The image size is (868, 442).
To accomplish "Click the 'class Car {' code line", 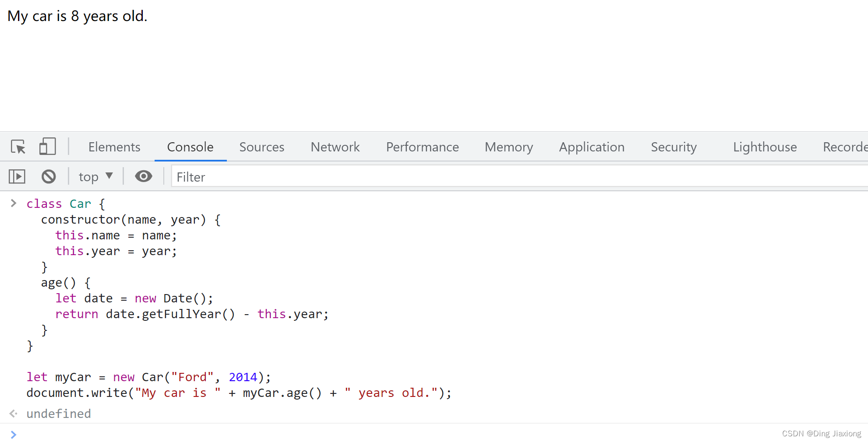I will click(66, 204).
